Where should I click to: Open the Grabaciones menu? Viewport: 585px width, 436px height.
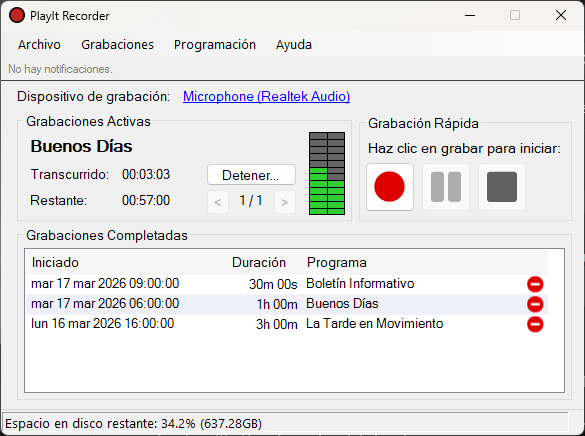[x=118, y=45]
